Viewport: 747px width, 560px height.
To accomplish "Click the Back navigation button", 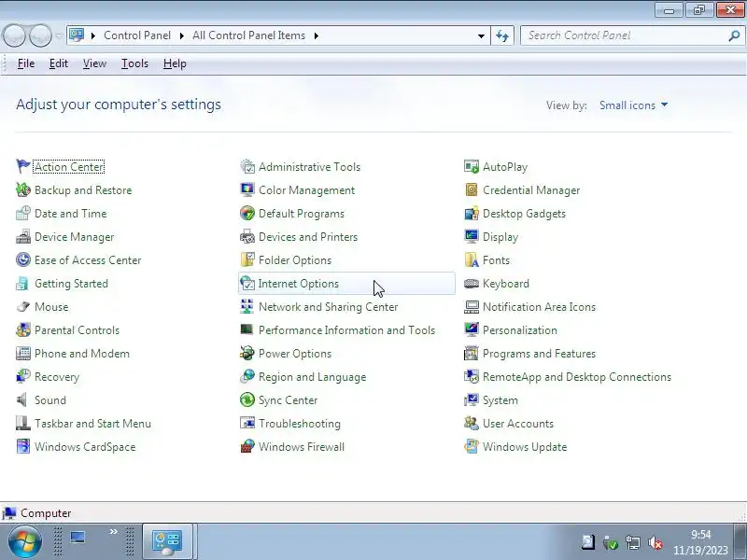I will point(14,35).
